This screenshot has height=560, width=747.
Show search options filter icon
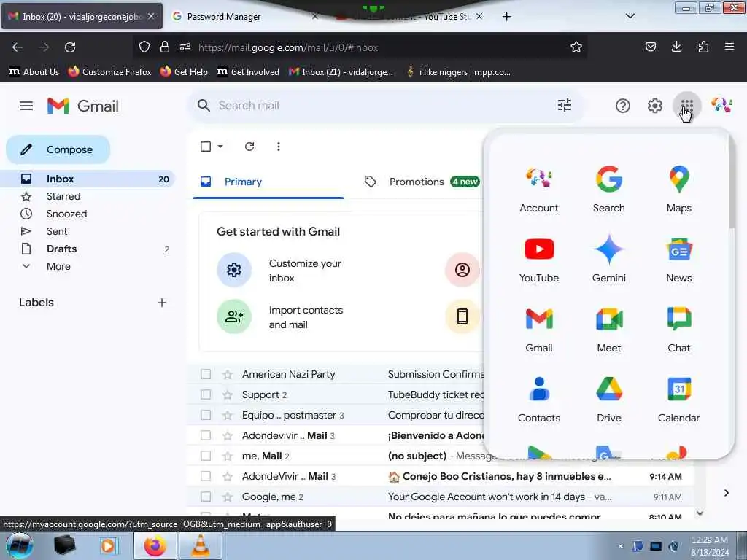coord(564,105)
